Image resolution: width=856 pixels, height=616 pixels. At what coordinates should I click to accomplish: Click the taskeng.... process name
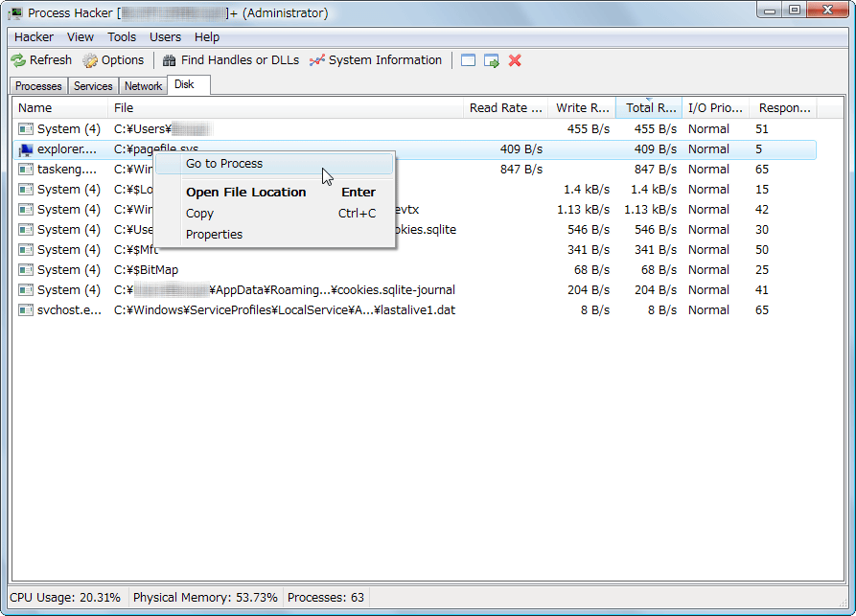coord(66,170)
